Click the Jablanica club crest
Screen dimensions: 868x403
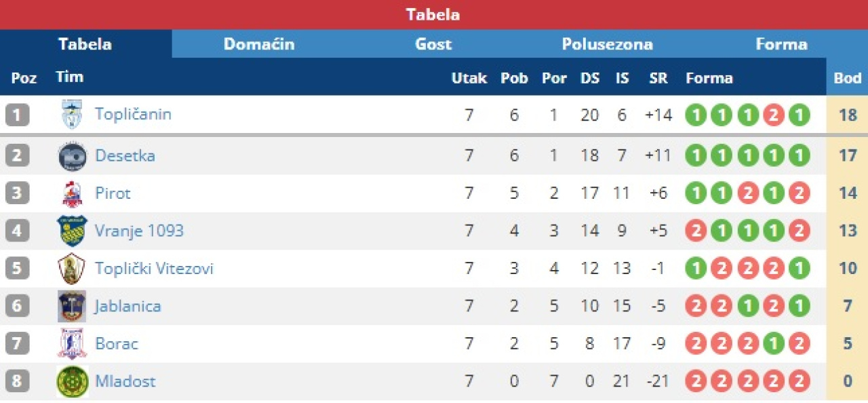72,307
